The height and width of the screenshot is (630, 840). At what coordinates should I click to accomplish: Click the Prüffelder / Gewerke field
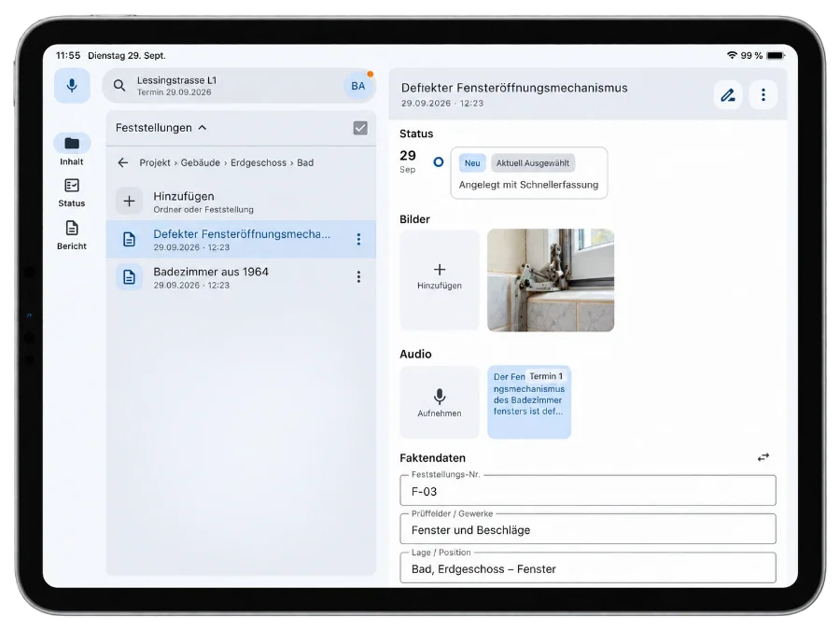click(588, 529)
